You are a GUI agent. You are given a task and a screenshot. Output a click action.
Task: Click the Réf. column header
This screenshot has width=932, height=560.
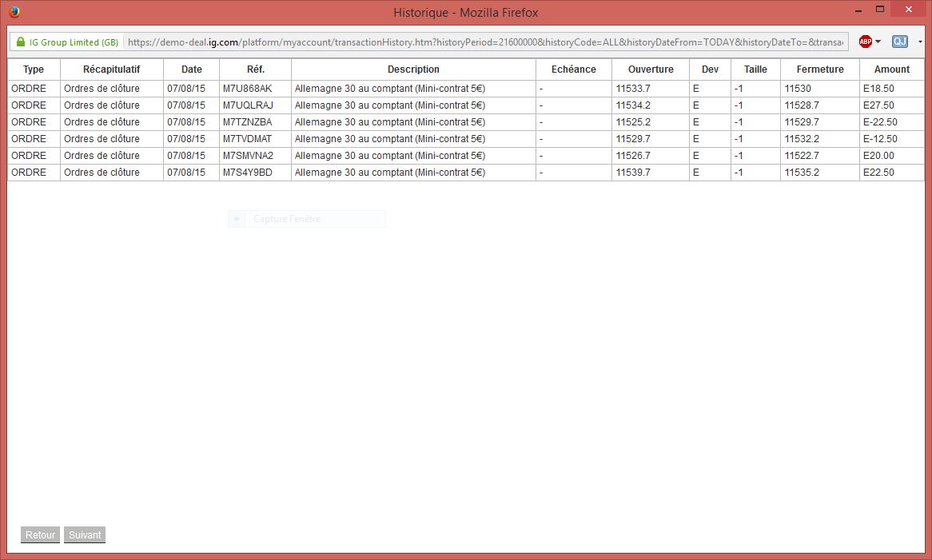coord(256,70)
